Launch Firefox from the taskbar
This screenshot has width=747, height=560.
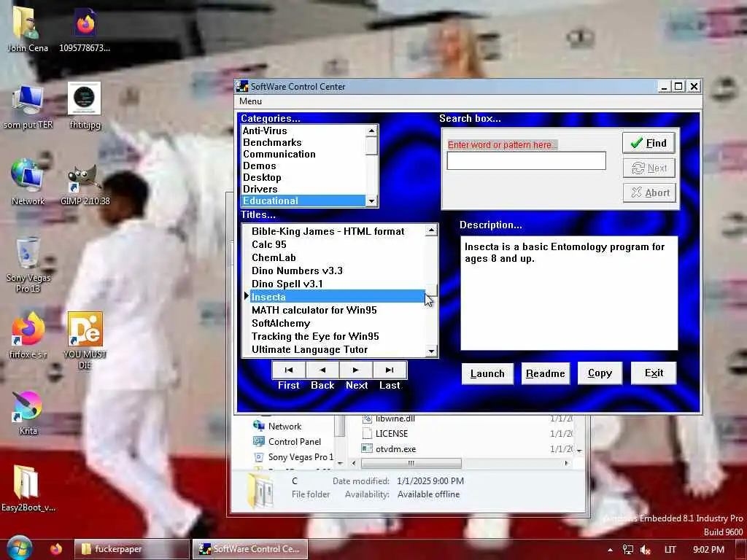tap(56, 548)
